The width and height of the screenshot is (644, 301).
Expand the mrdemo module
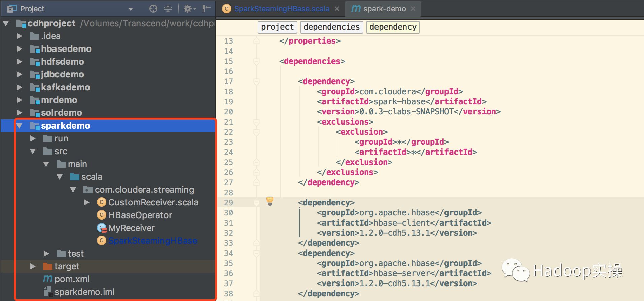(x=20, y=100)
